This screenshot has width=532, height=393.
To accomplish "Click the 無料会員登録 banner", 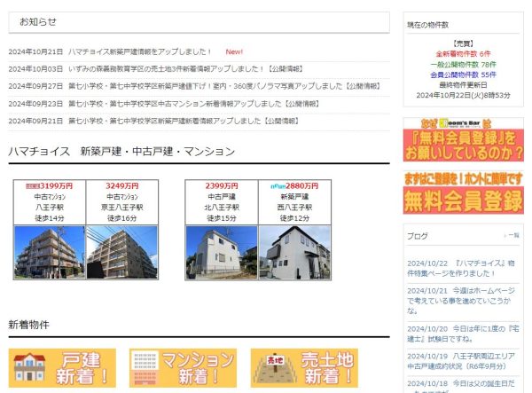I will [463, 193].
